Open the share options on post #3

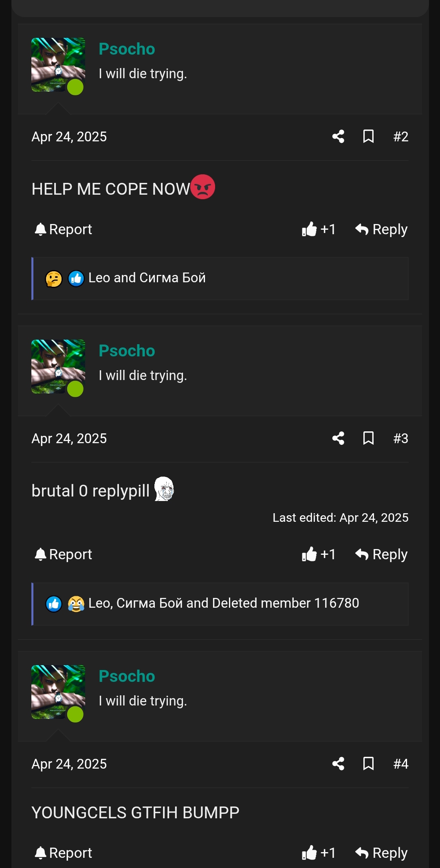click(337, 438)
